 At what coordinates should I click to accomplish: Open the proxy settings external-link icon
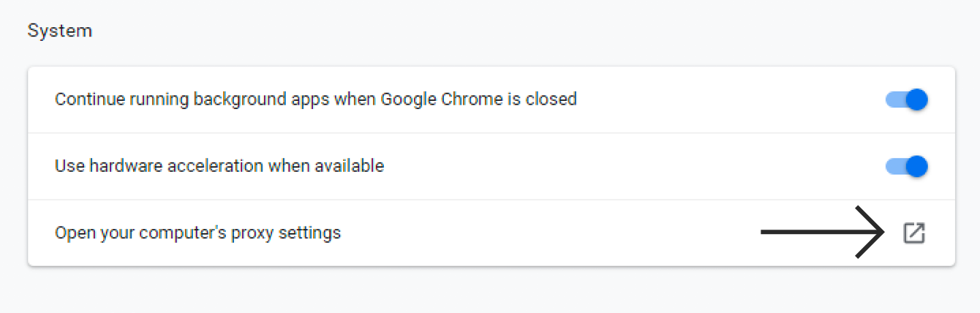click(x=914, y=233)
